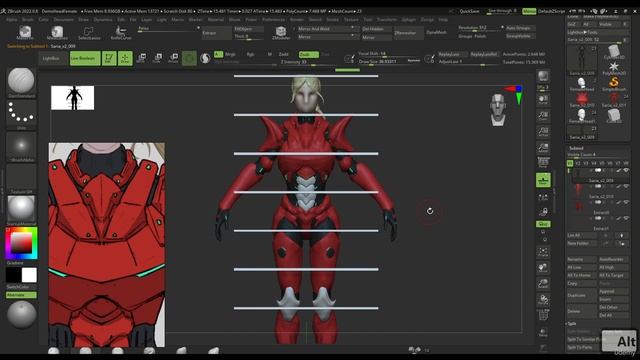Viewport: 640px width, 360px height.
Task: Select the SimpleBrush tool thumbnail
Action: pos(613,84)
